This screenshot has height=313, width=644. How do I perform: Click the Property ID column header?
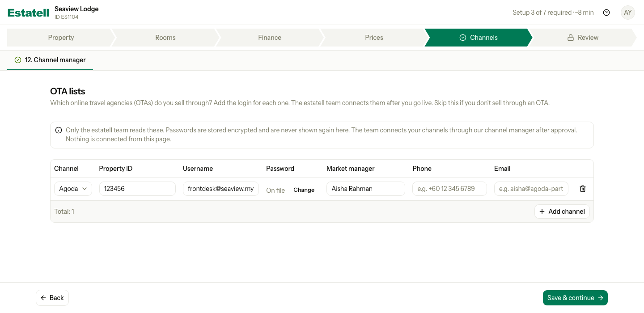click(x=116, y=169)
